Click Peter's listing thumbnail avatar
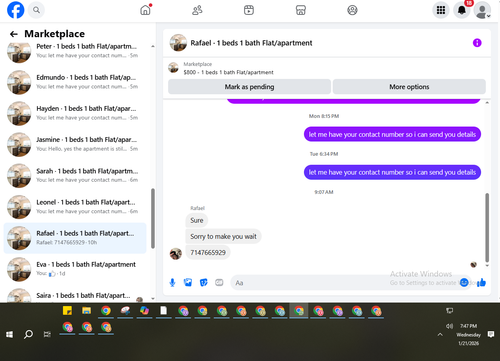The height and width of the screenshot is (361, 500). [x=19, y=52]
